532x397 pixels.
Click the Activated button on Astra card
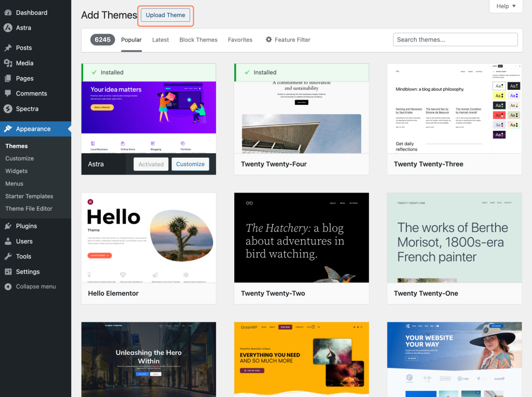(151, 164)
